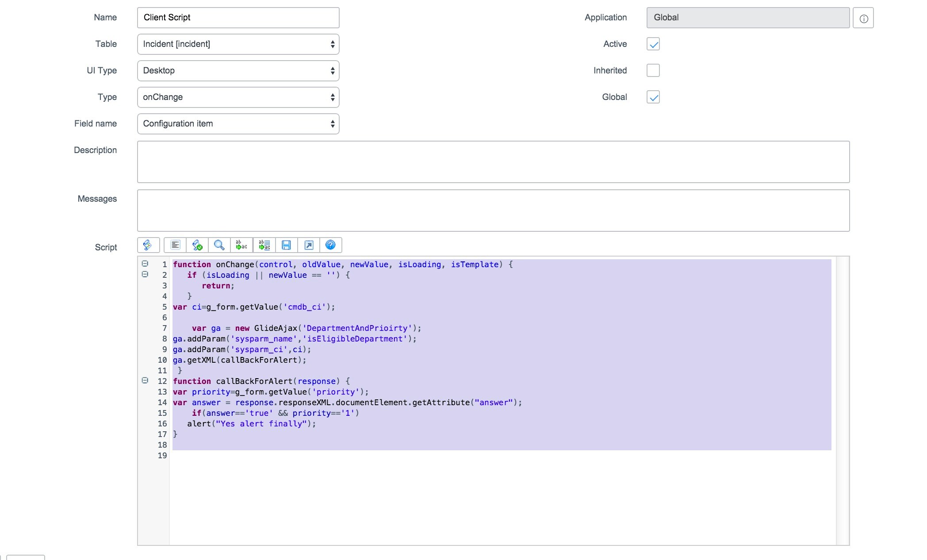927x560 pixels.
Task: Toggle the syntax editor script icon
Action: (148, 245)
